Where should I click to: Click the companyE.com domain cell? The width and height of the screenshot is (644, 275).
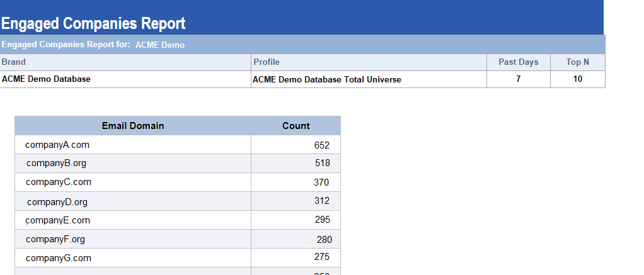(58, 220)
